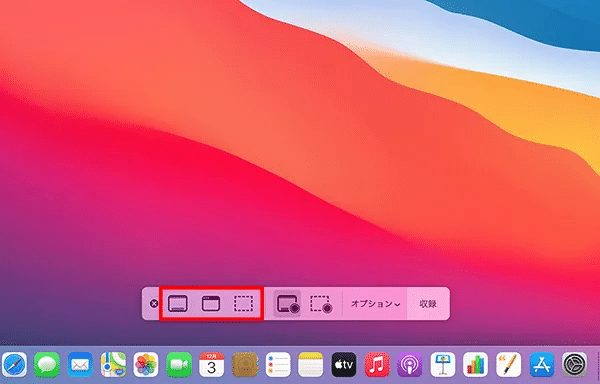Launch Keynote from the Dock
Image resolution: width=600 pixels, height=384 pixels.
click(x=443, y=364)
